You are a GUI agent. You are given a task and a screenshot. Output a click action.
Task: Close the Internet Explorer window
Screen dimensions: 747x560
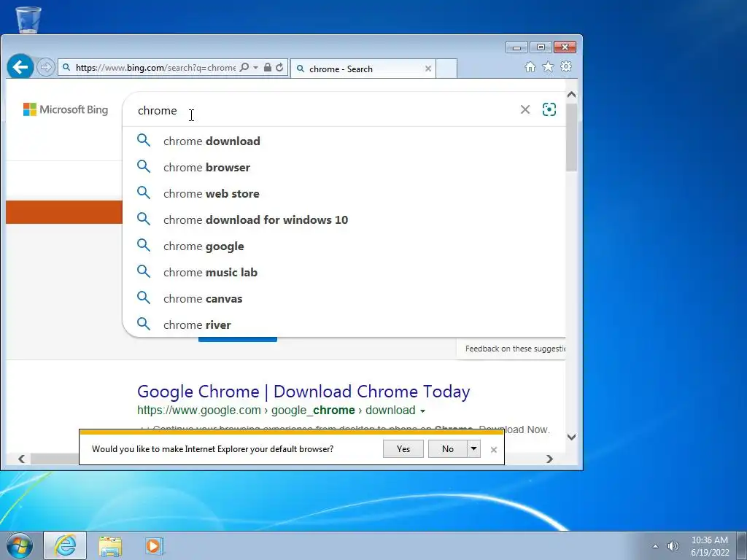pyautogui.click(x=565, y=47)
